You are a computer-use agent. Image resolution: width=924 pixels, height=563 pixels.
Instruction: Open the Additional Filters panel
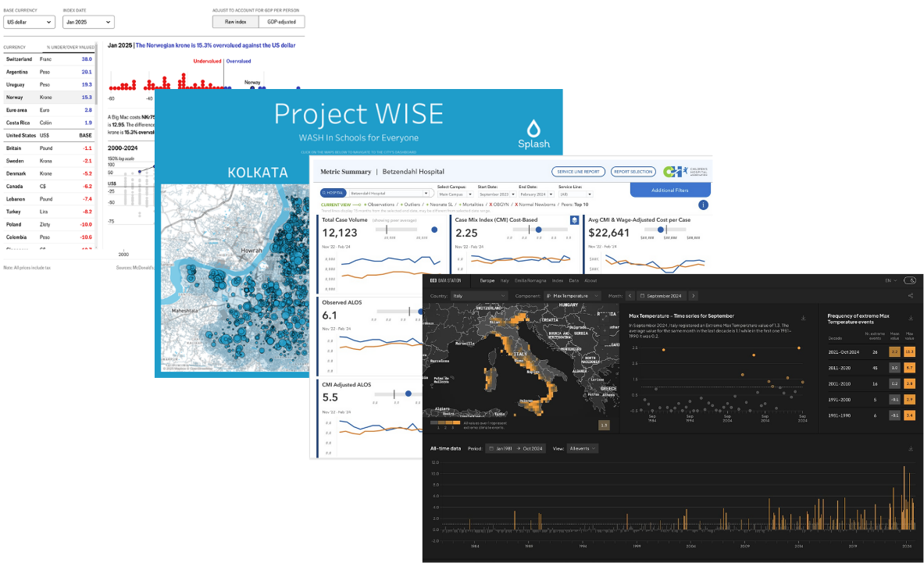(x=670, y=190)
